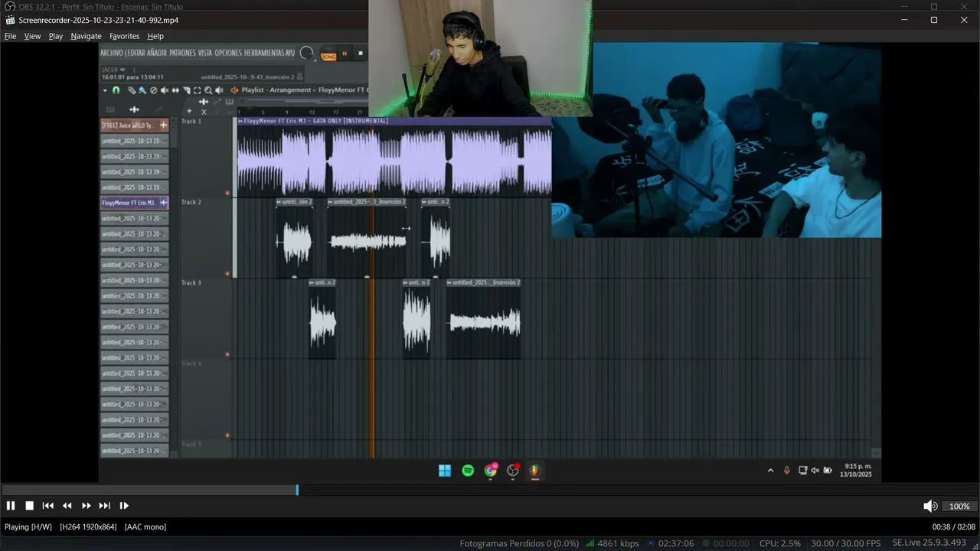Screen dimensions: 980x551
Task: Step one frame forward in player
Action: point(124,506)
